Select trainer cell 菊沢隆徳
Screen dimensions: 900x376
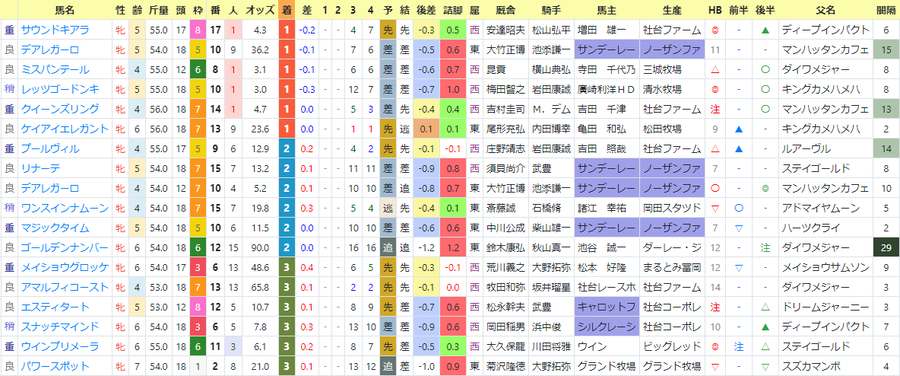[x=505, y=366]
